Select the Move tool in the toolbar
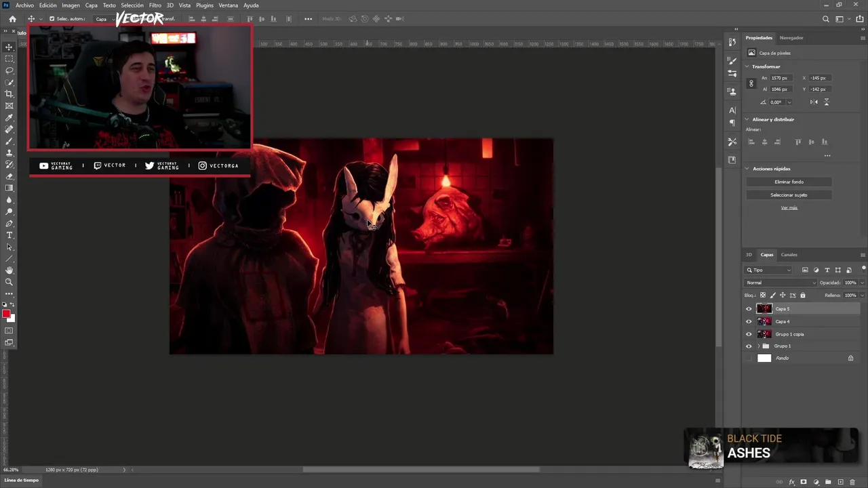The width and height of the screenshot is (868, 488). coord(9,47)
